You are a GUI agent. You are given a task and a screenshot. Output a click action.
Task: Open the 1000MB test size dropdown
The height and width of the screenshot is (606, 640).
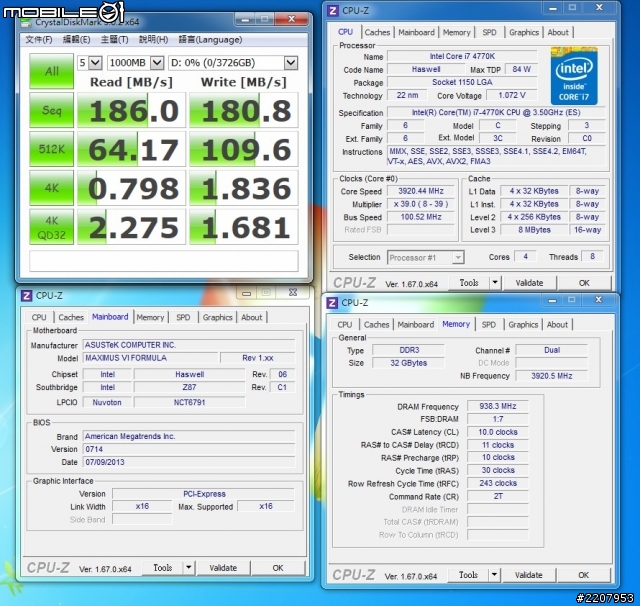pos(136,63)
